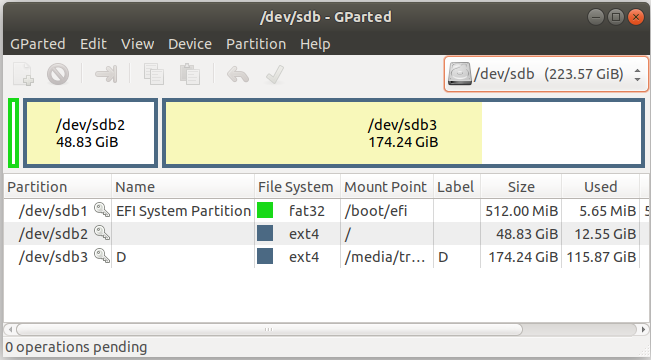The width and height of the screenshot is (651, 360).
Task: Select the /dev/sdb3 block in disk map
Action: [x=403, y=133]
